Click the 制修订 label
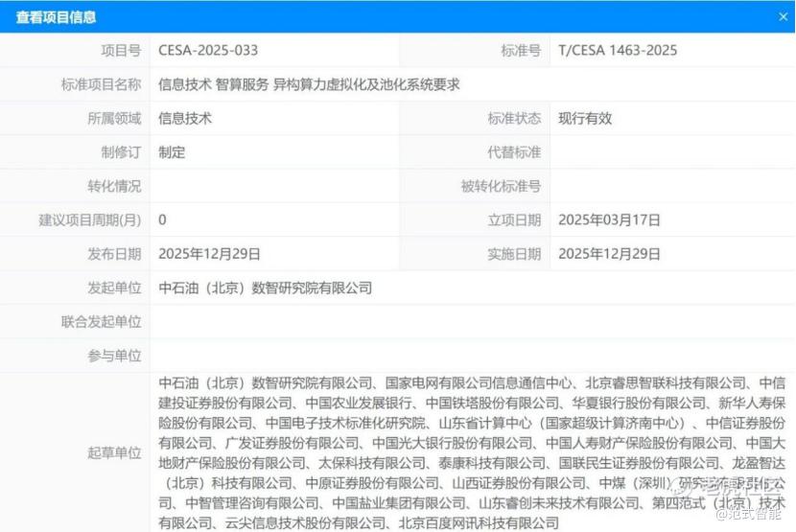Viewport: 796px width, 532px height. click(x=121, y=152)
